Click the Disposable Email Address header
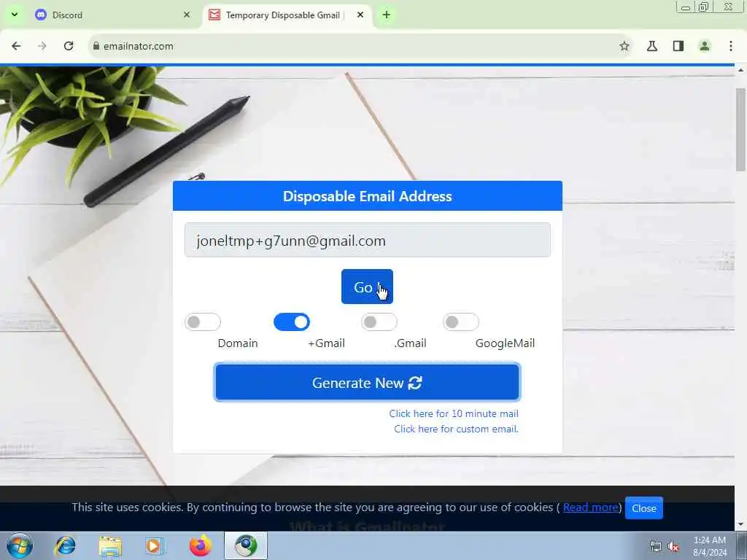This screenshot has width=747, height=560. click(368, 196)
